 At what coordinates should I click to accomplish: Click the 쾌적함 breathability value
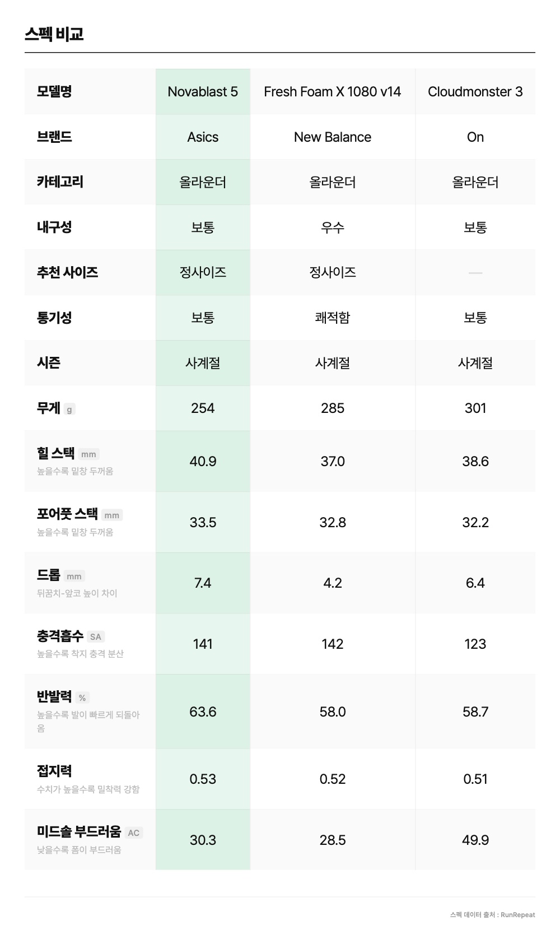(332, 318)
